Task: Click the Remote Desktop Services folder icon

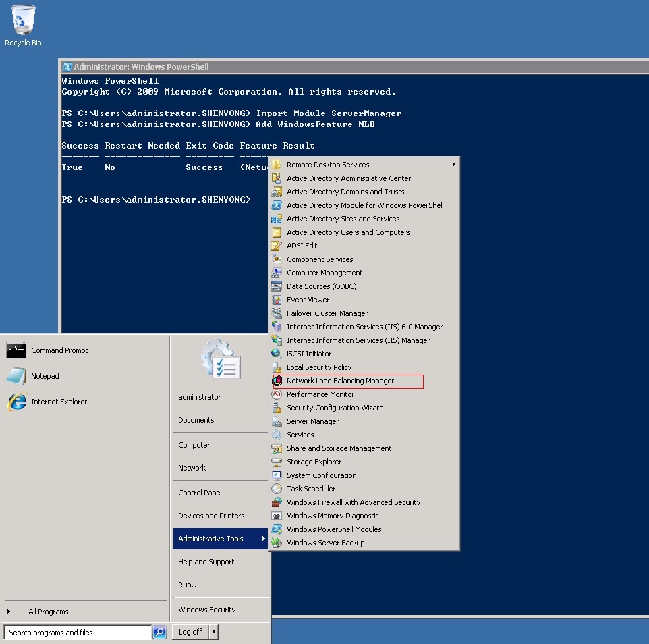Action: (x=277, y=165)
